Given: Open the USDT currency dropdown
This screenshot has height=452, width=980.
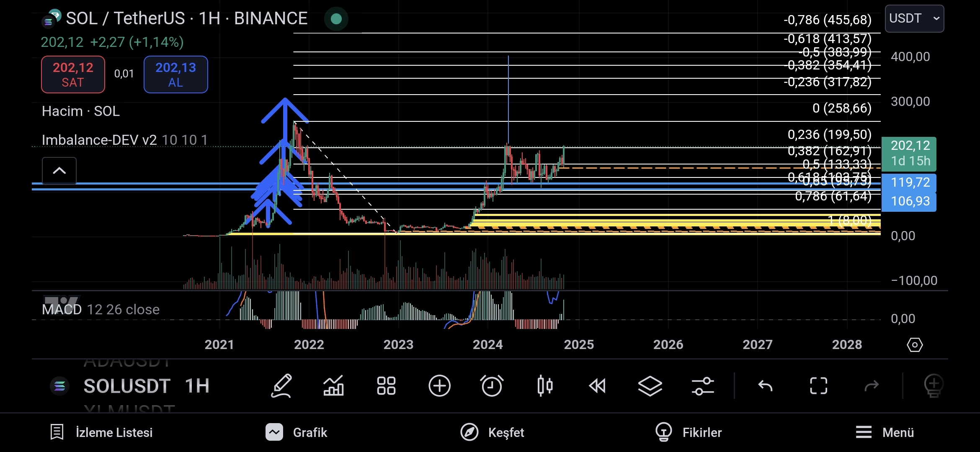Looking at the screenshot, I should pos(914,18).
